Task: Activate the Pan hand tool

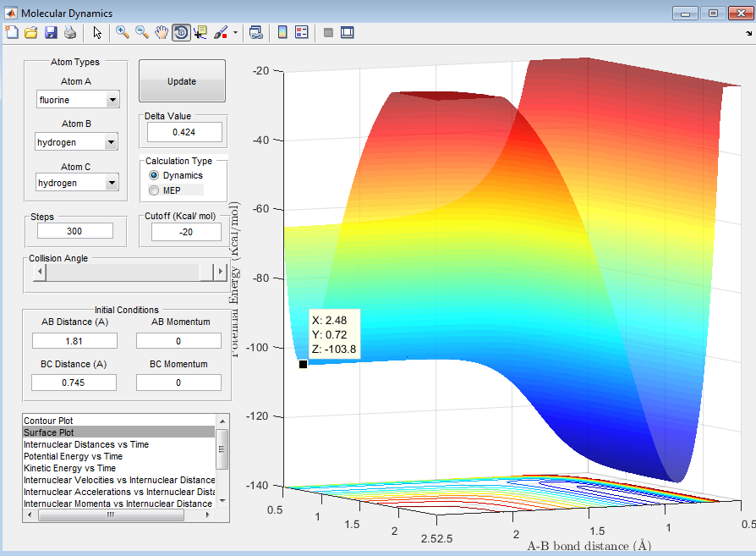Action: click(162, 32)
